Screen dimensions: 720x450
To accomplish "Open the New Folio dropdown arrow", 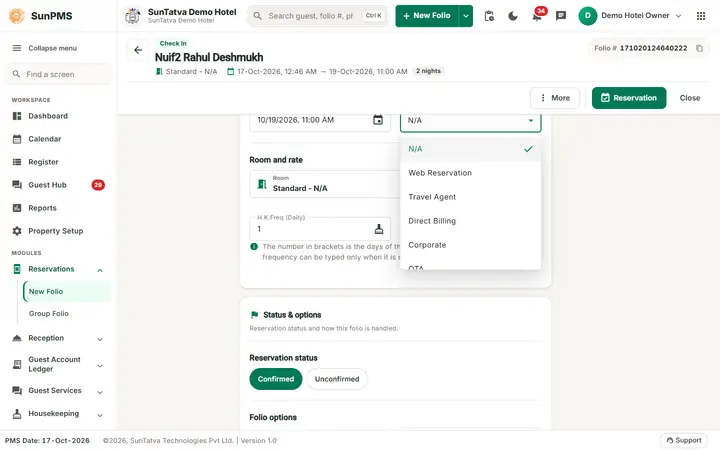I will click(466, 16).
